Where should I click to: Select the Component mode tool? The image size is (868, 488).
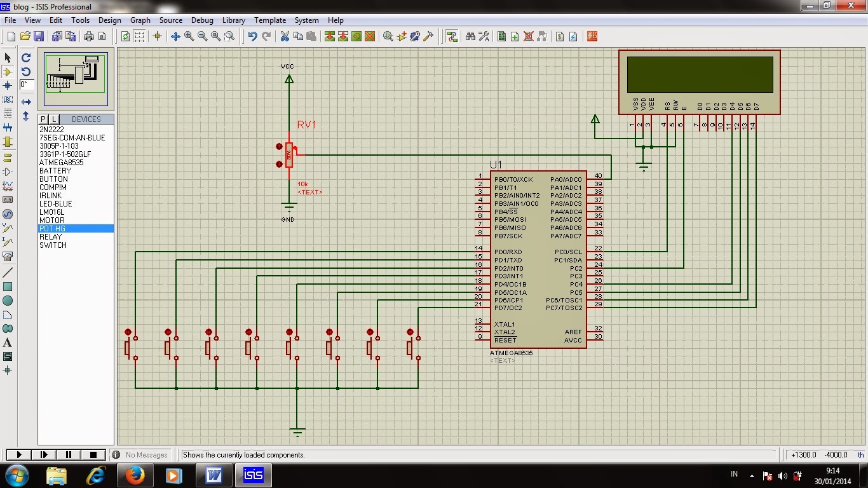(x=7, y=72)
